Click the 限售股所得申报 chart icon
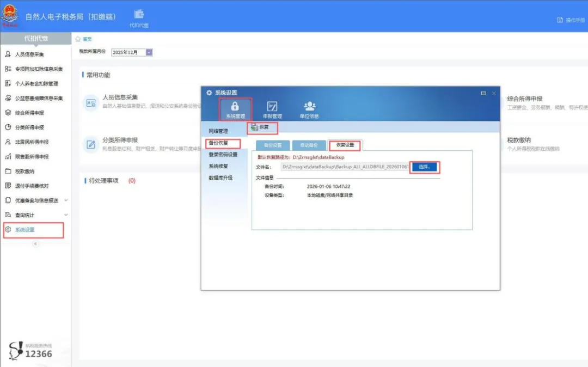Screen dimensions: 588x367 click(x=8, y=156)
